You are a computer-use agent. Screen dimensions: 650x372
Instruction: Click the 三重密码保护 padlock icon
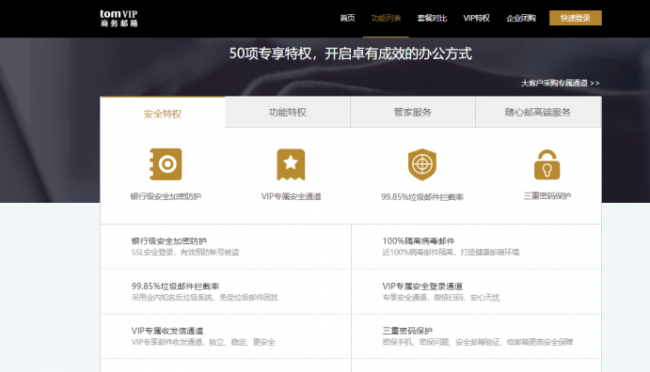click(x=547, y=165)
